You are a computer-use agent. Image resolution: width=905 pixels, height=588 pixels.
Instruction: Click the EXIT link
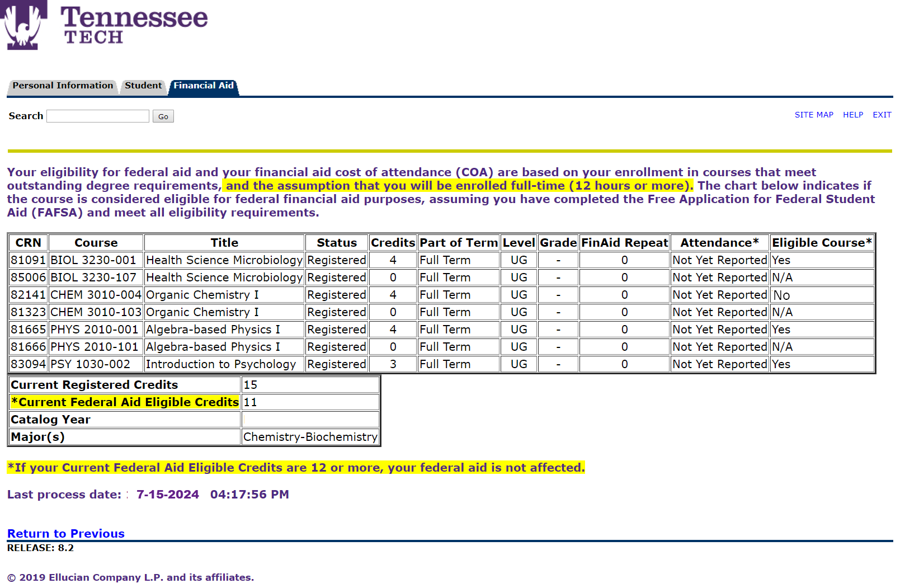[x=882, y=115]
